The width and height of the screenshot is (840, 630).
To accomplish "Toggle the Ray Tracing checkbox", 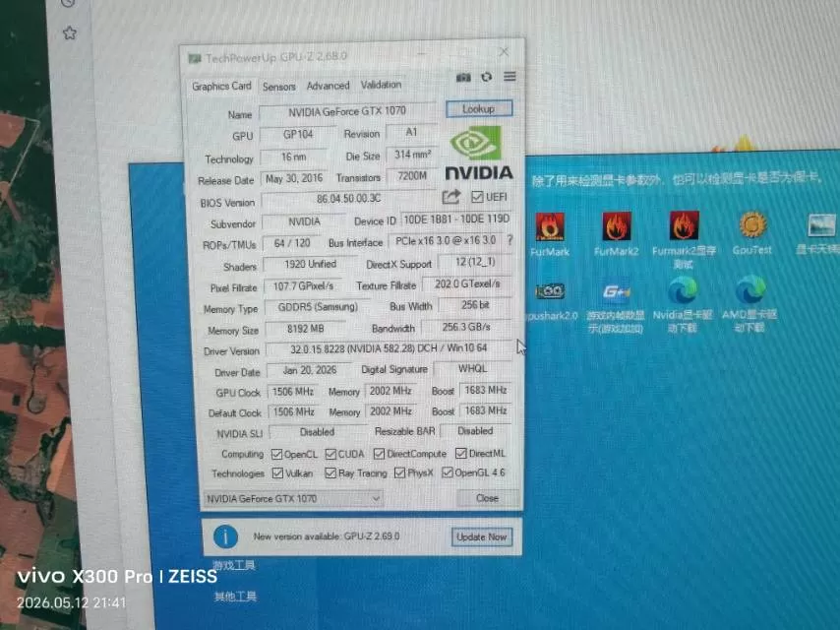I will [x=330, y=472].
